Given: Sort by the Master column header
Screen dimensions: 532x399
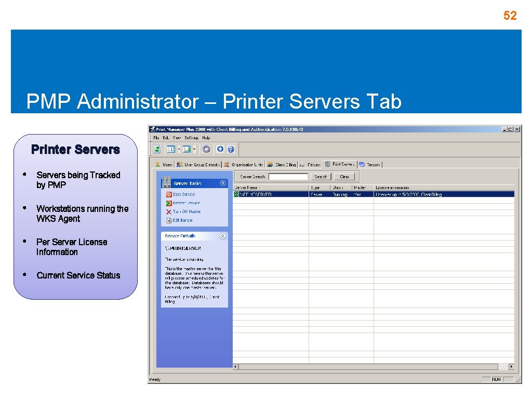Looking at the screenshot, I should 363,188.
